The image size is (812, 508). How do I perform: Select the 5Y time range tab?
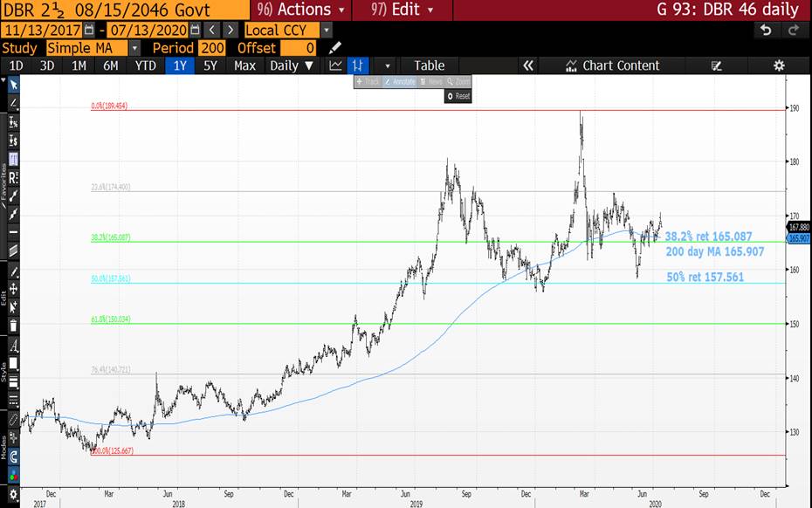pos(210,65)
